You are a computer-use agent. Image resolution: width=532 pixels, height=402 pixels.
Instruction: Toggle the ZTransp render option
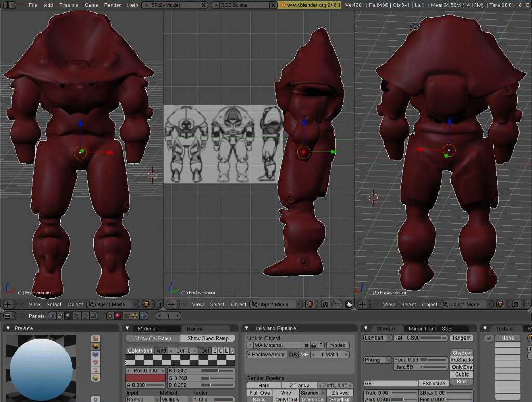click(299, 386)
